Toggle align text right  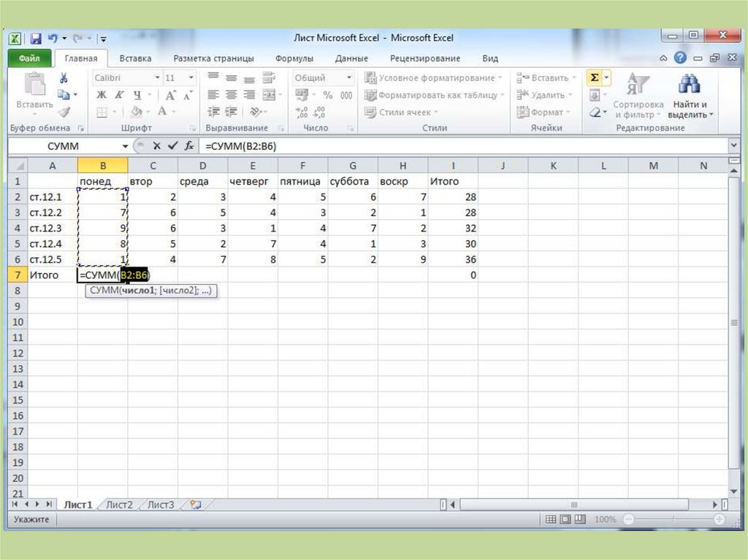click(x=249, y=94)
